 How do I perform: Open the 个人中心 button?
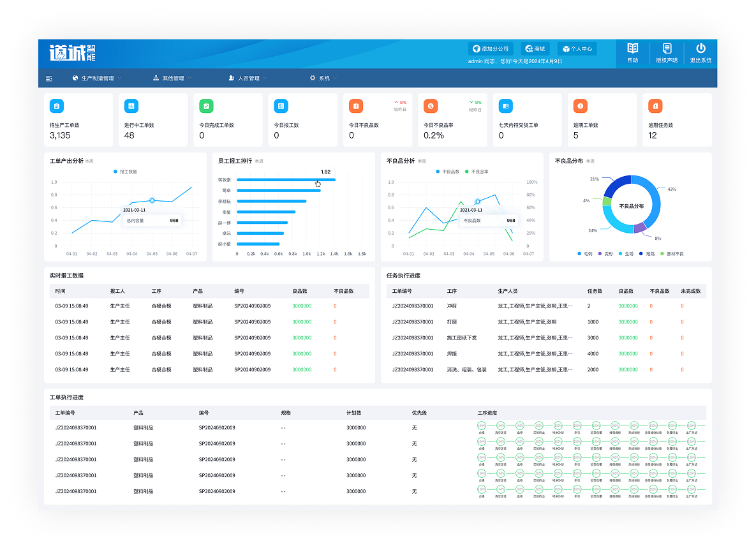click(577, 48)
